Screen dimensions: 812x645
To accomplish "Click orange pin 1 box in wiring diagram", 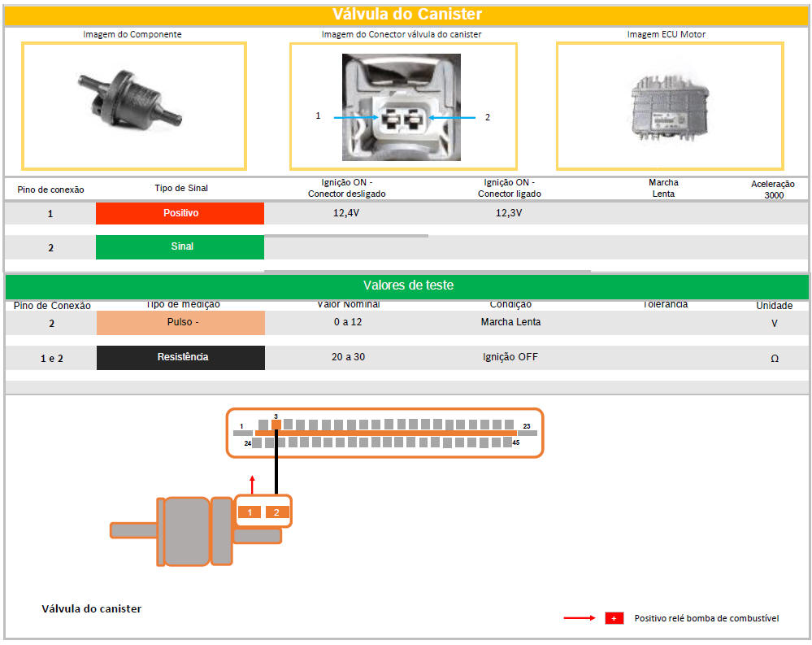I will pos(250,512).
